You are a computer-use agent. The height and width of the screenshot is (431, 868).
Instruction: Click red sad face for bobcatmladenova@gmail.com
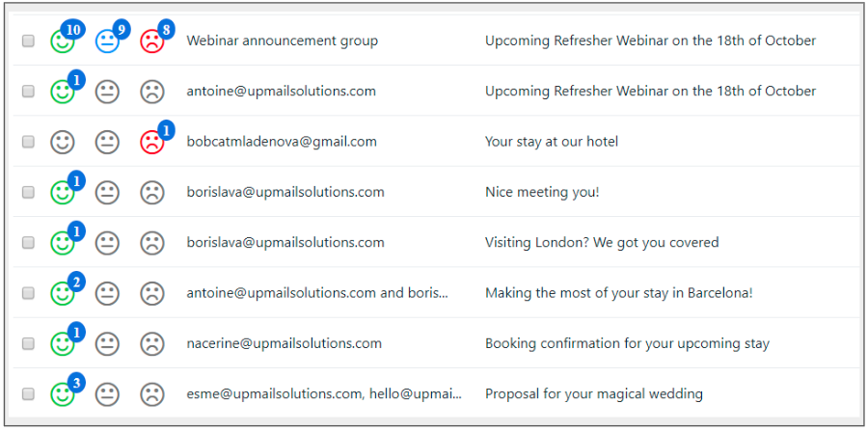point(151,142)
